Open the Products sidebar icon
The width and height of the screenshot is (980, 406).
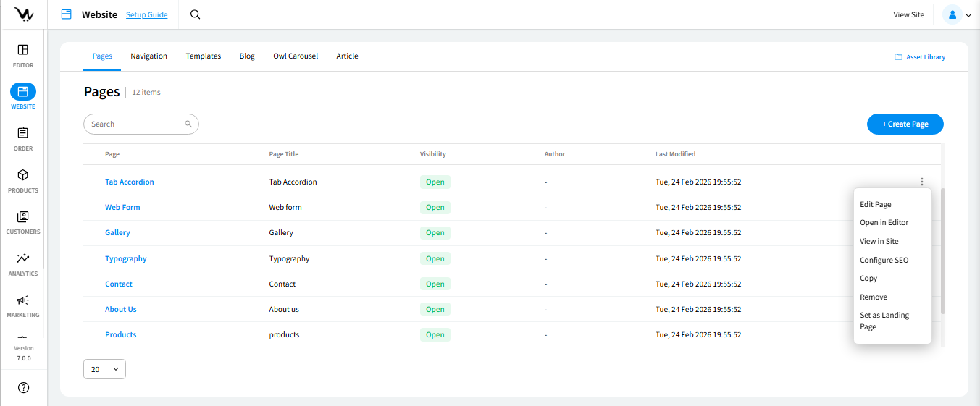pos(22,176)
